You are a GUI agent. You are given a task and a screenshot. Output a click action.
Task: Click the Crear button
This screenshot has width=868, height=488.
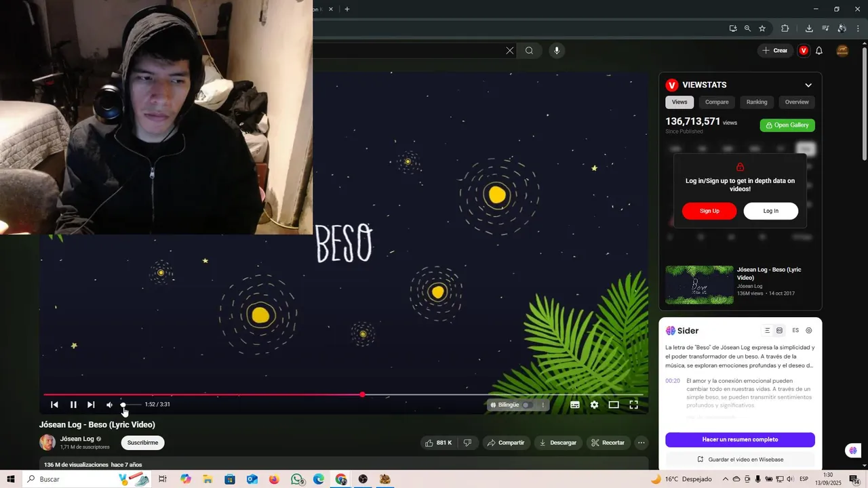pyautogui.click(x=775, y=50)
